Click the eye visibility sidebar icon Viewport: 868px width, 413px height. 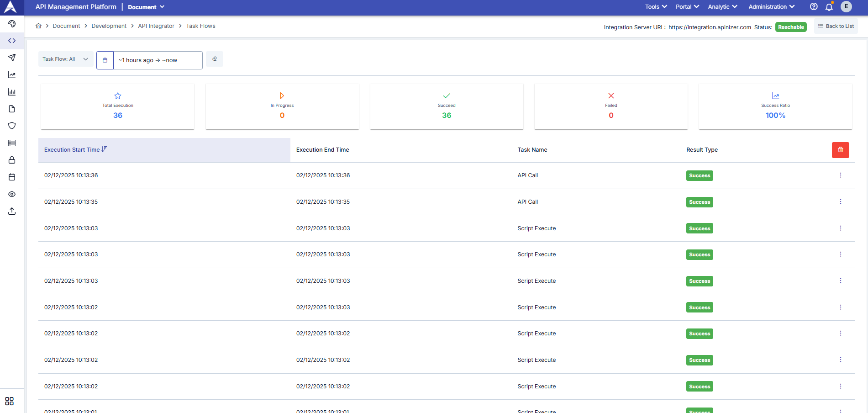coord(12,194)
